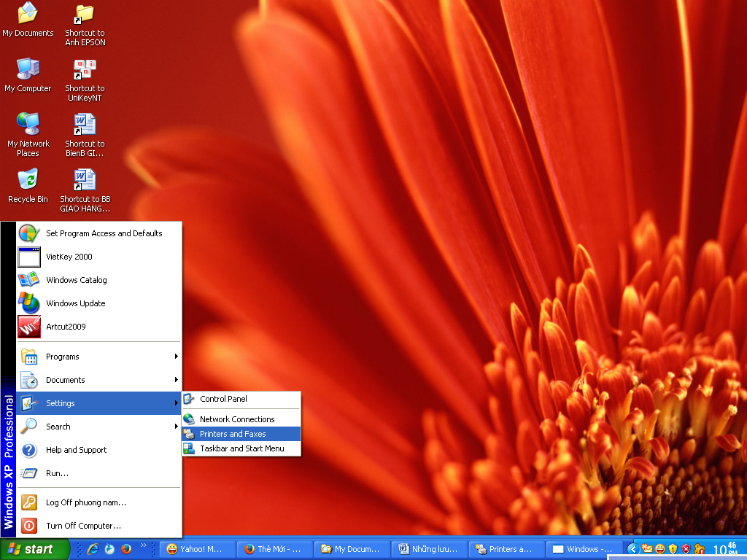This screenshot has width=747, height=560.
Task: Expand the Search submenu
Action: pos(99,427)
